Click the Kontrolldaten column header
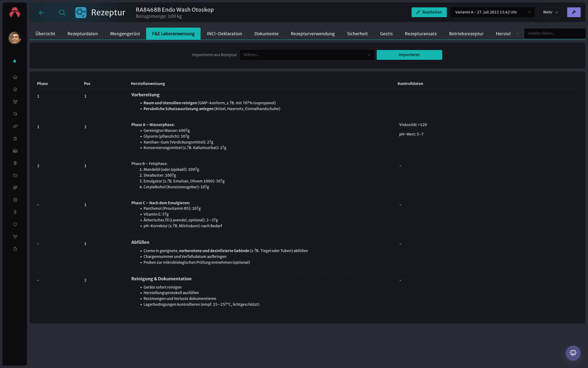 pos(410,84)
